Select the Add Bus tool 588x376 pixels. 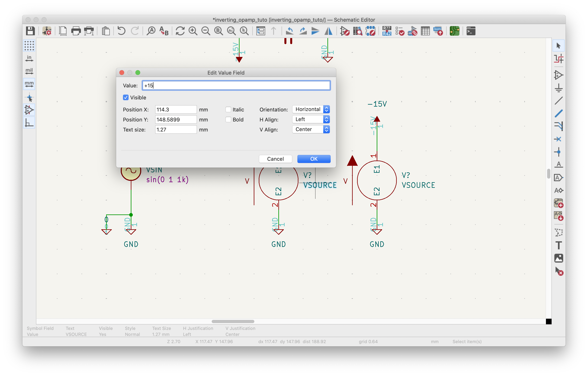(x=558, y=113)
